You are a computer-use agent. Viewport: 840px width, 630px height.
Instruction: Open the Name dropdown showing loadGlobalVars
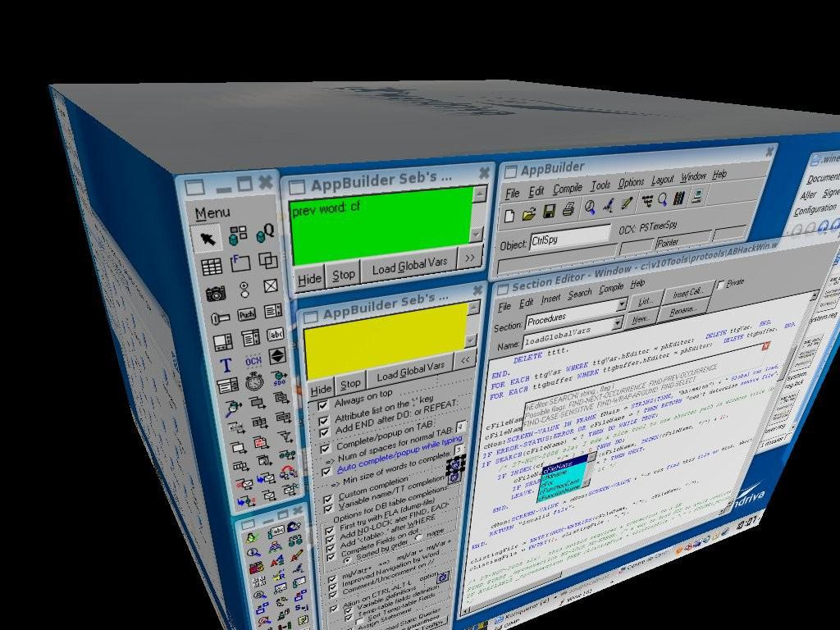click(617, 323)
